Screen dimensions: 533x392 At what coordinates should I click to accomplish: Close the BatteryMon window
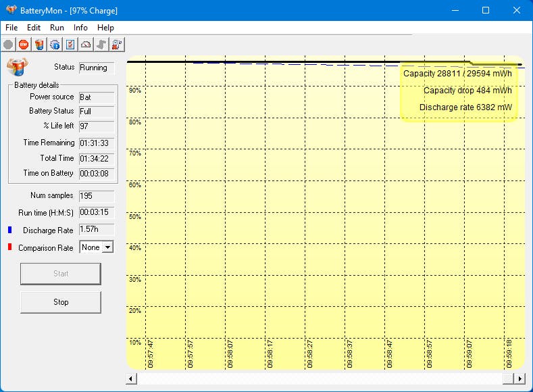coord(517,10)
